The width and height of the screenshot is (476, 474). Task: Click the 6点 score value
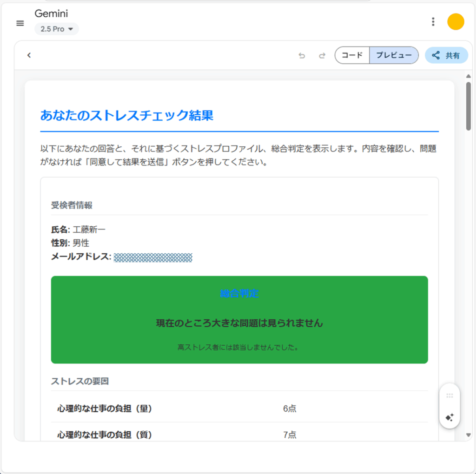[x=290, y=409]
